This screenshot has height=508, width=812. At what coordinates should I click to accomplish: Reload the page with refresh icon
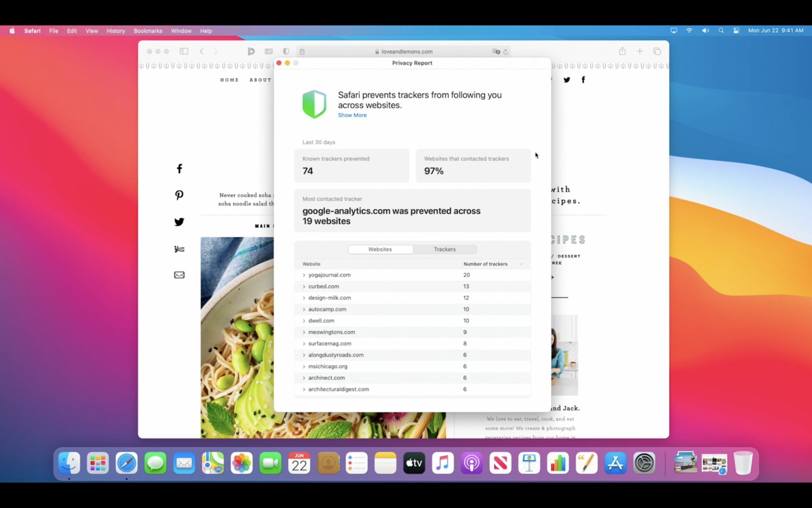(x=505, y=52)
